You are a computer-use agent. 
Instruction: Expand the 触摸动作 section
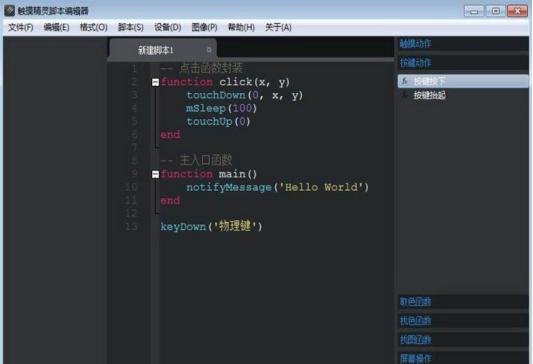(x=463, y=44)
